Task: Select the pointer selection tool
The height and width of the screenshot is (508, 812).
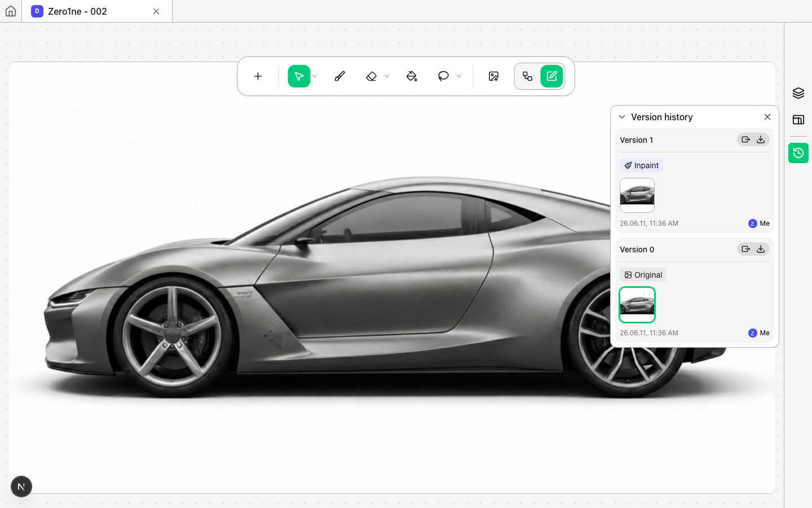Action: (299, 76)
